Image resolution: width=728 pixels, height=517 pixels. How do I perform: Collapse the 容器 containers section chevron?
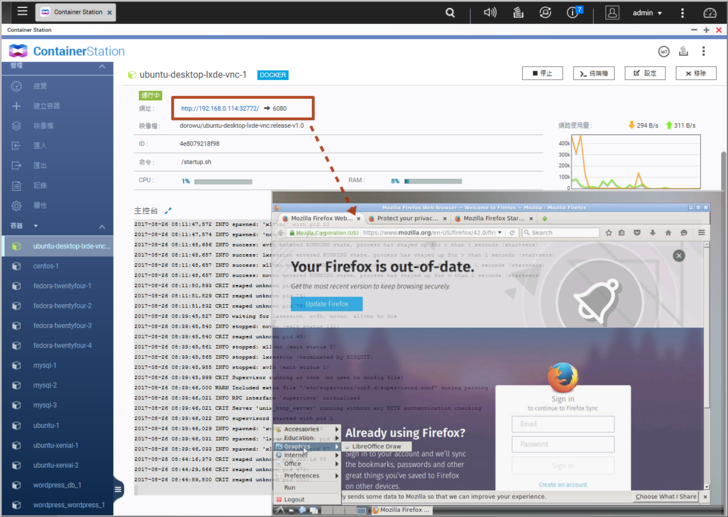pos(102,226)
